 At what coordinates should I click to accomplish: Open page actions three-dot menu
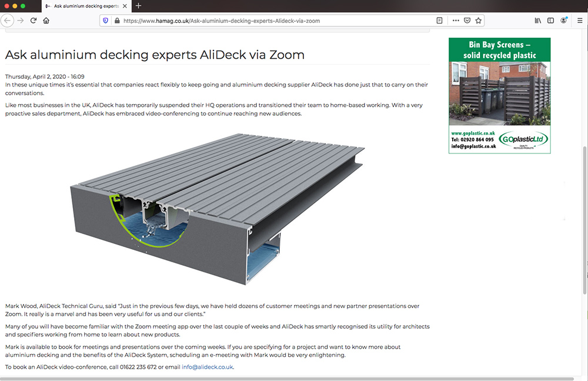click(x=456, y=21)
